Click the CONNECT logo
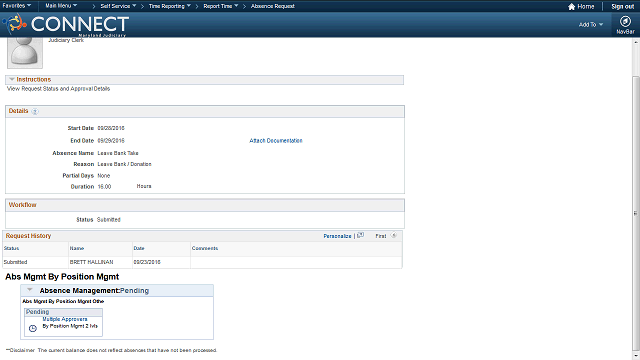 tap(67, 24)
